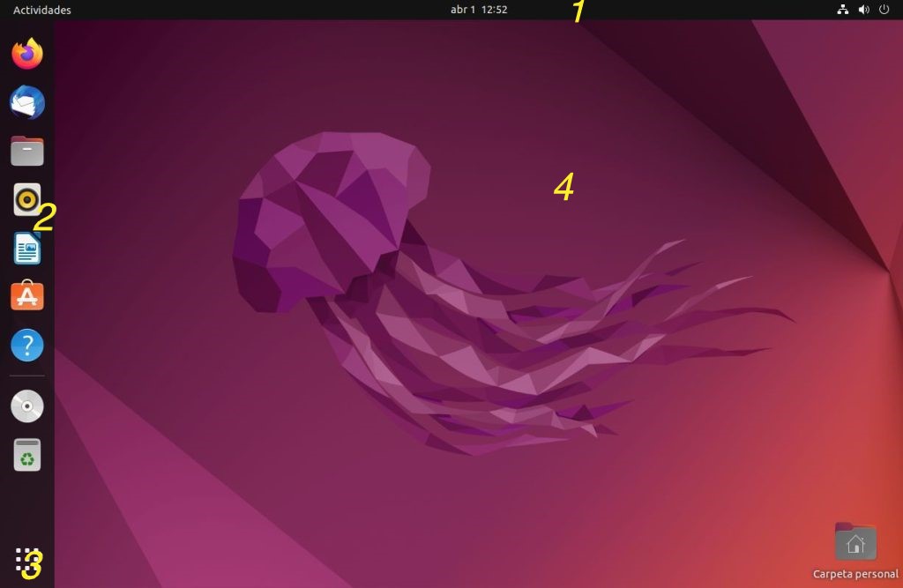Open the calendar by clicking abr 1 12:52
The height and width of the screenshot is (588, 903).
pyautogui.click(x=478, y=10)
